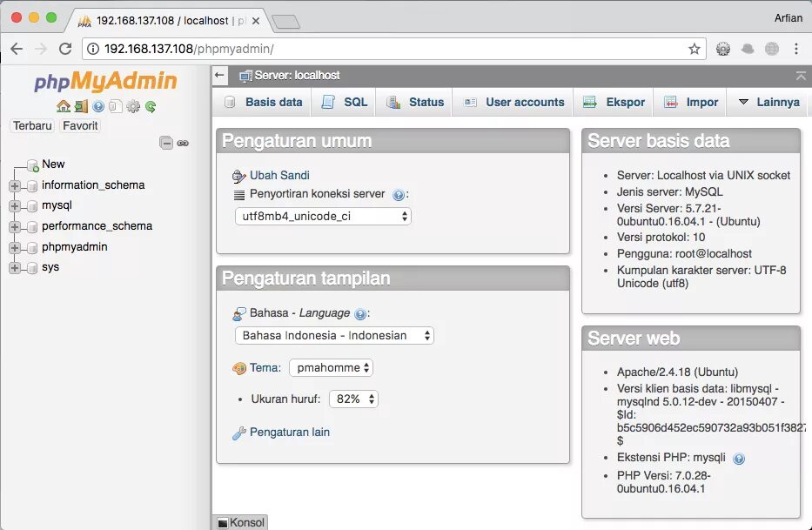The image size is (812, 530).
Task: Reload navigation panel green arrow icon
Action: point(151,106)
